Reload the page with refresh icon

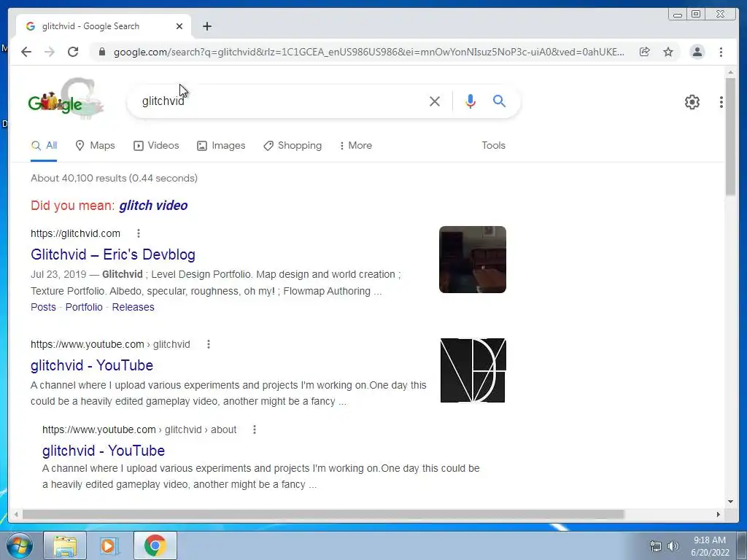coord(73,52)
